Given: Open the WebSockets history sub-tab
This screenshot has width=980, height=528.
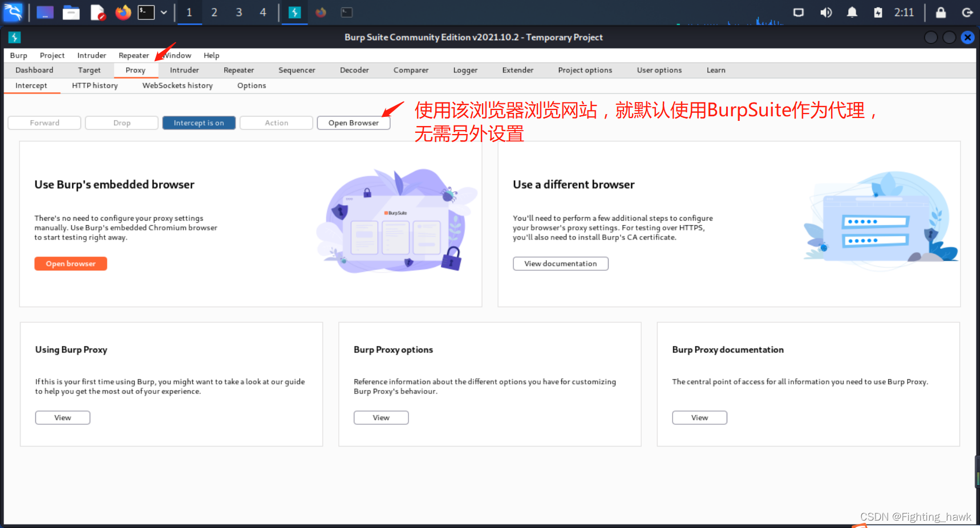Looking at the screenshot, I should (x=177, y=86).
